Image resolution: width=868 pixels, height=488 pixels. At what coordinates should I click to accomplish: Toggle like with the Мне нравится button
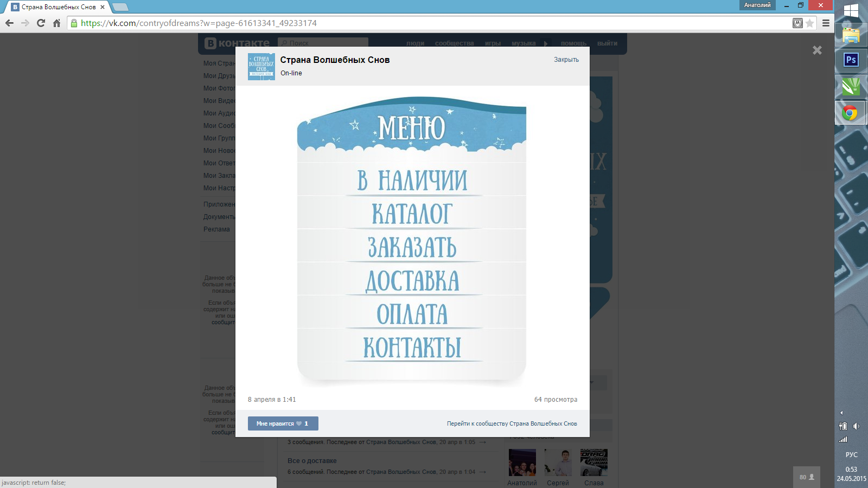[x=283, y=423]
